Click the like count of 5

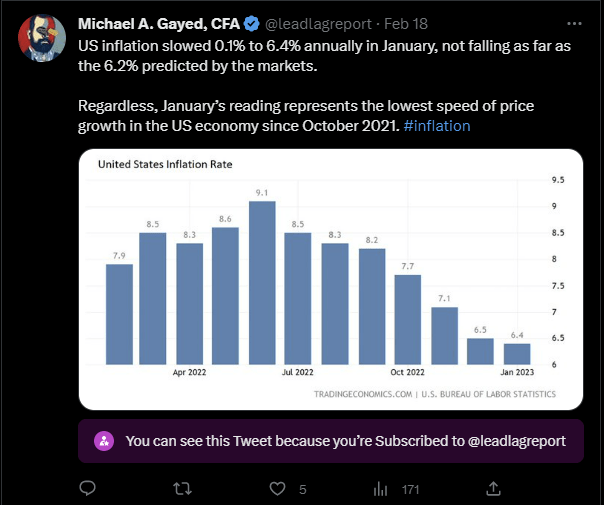coord(302,490)
